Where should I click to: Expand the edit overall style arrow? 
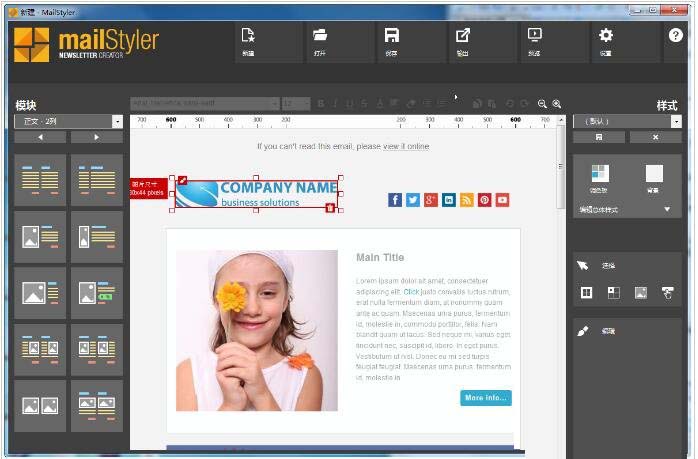coord(667,210)
